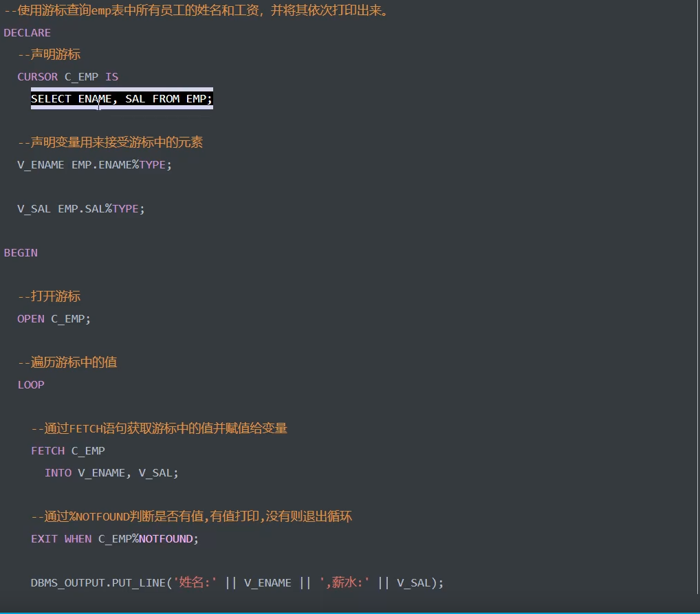Viewport: 700px width, 614px height.
Task: Click the OPEN keyword before C_EMP
Action: [x=30, y=319]
